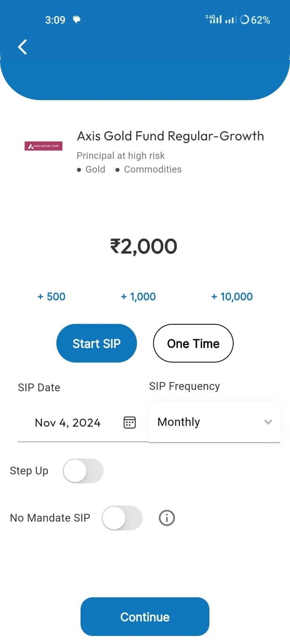290x644 pixels.
Task: Switch to One Time investment
Action: tap(193, 343)
